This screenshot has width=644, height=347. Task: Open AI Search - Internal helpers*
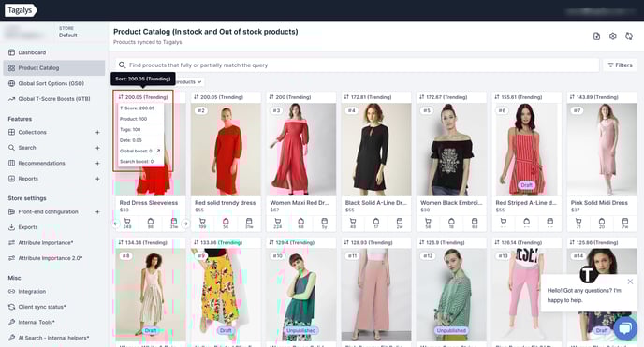click(x=53, y=338)
